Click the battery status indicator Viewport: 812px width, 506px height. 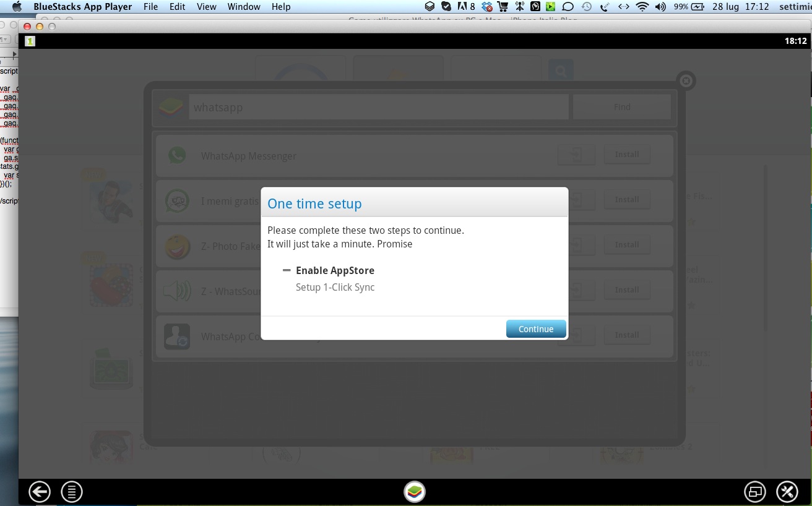(x=689, y=7)
